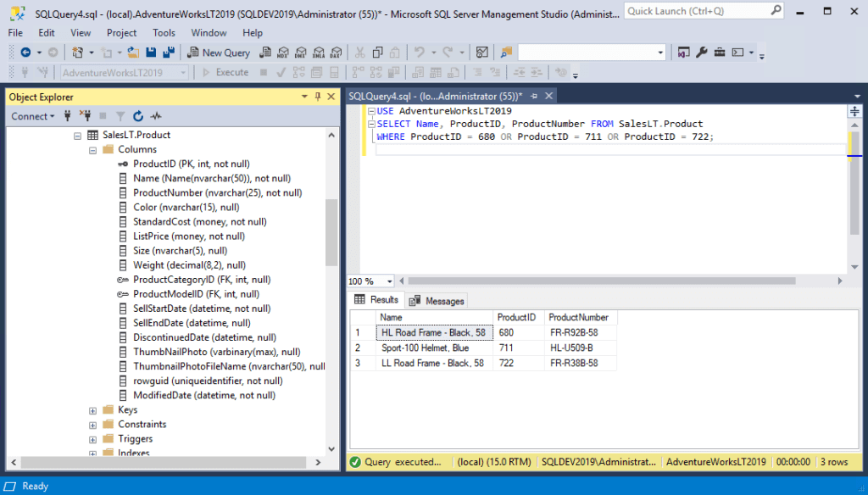Image resolution: width=868 pixels, height=495 pixels.
Task: Collapse the Columns folder
Action: (x=93, y=150)
